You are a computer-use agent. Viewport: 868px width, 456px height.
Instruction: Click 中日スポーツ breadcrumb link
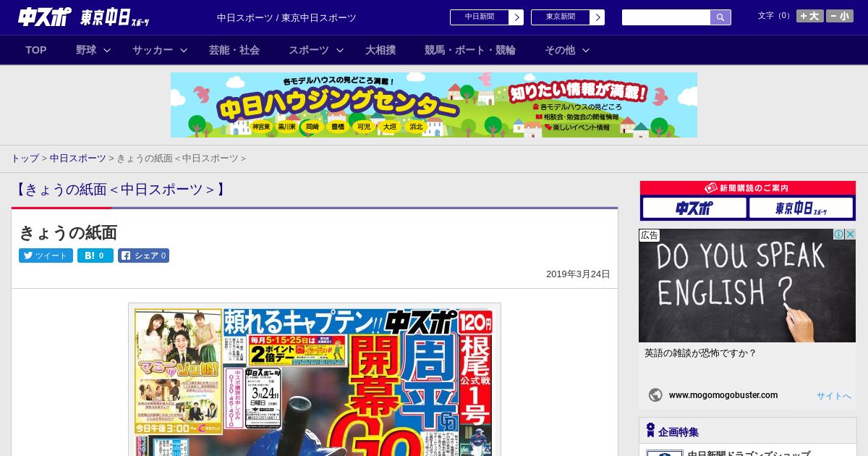(78, 159)
